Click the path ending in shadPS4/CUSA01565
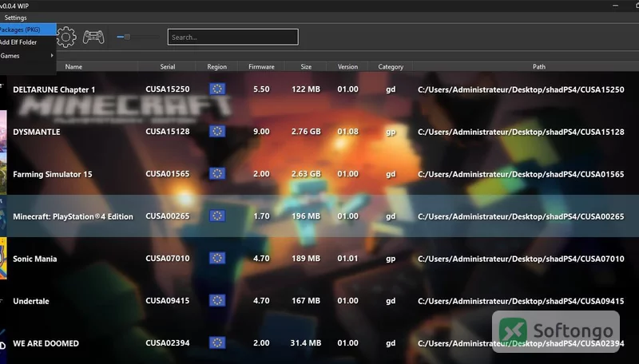Screen dimensions: 639x364 click(x=521, y=174)
